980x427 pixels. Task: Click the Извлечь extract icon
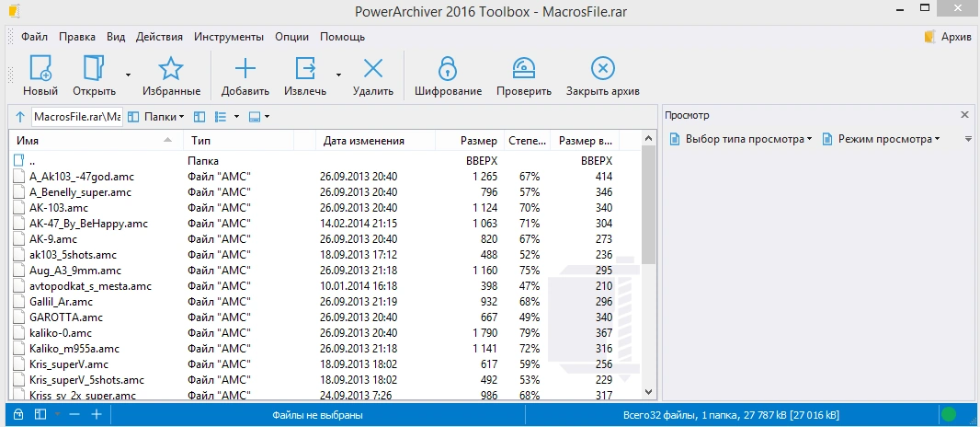(x=305, y=67)
